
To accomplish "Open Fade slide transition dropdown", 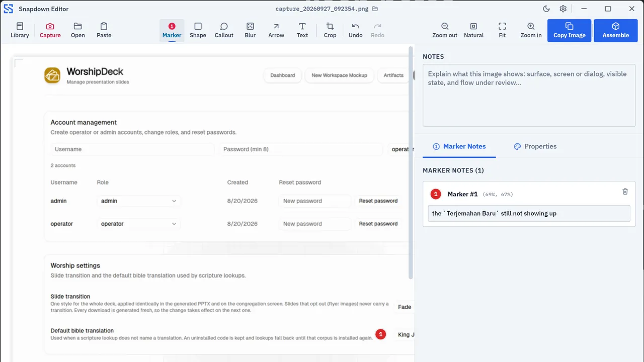I will pyautogui.click(x=404, y=307).
